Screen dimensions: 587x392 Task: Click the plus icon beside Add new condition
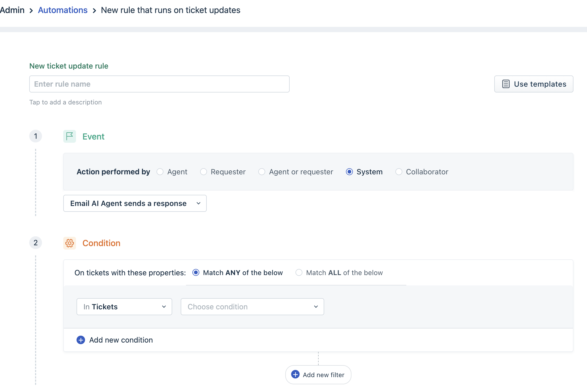tap(81, 340)
